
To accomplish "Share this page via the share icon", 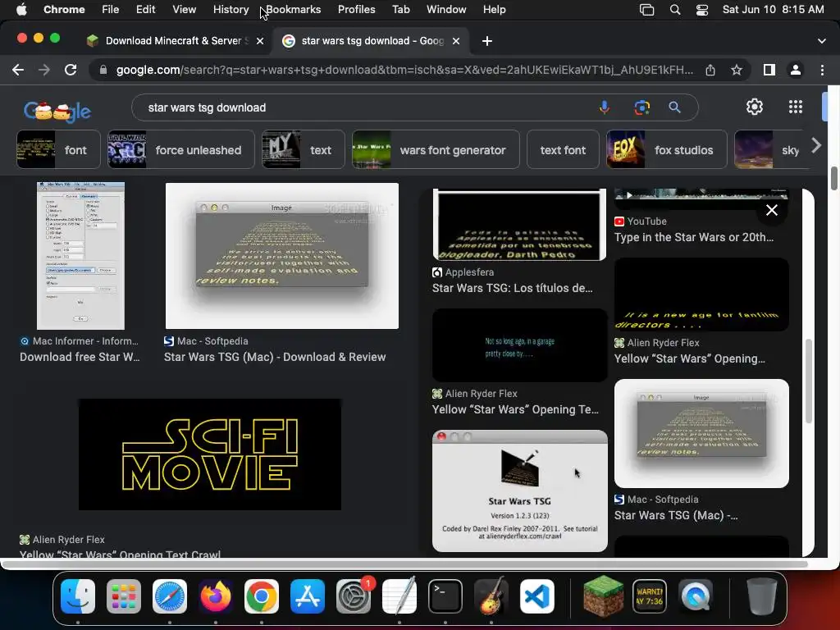I will (x=710, y=70).
